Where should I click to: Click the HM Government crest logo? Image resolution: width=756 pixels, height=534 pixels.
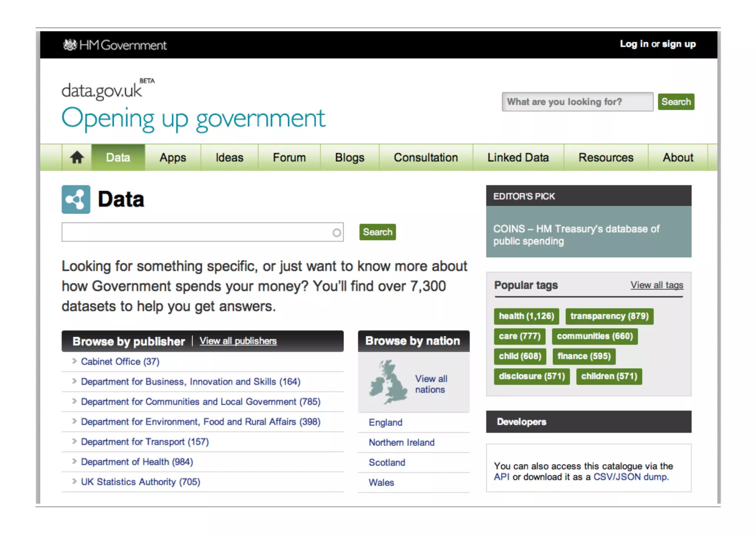(x=69, y=45)
